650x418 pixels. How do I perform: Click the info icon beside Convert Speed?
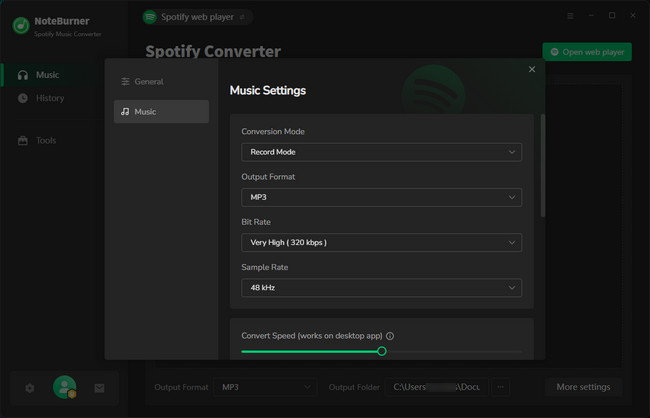390,336
